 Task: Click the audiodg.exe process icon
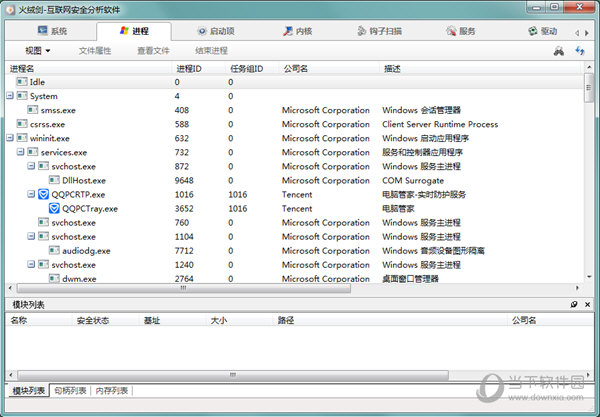click(54, 251)
